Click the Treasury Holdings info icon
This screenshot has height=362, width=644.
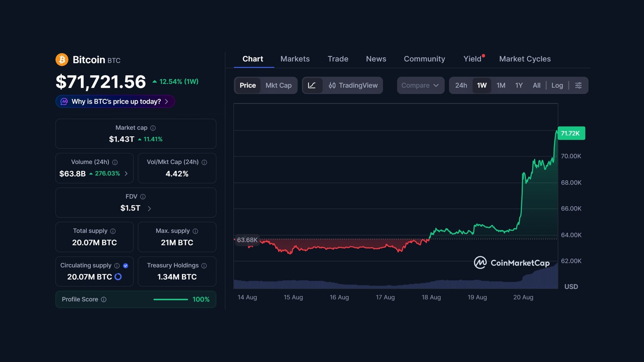coord(204,266)
